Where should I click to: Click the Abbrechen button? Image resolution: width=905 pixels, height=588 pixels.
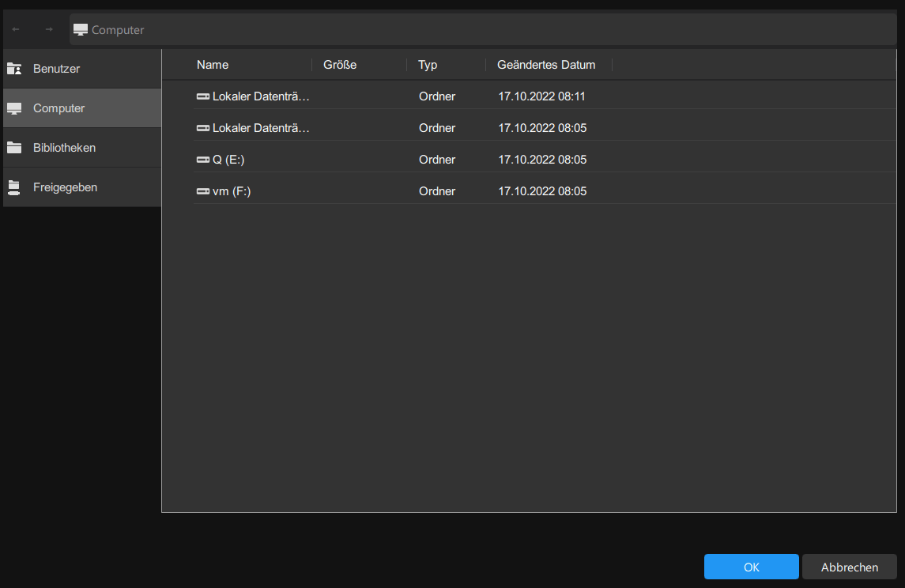point(850,567)
